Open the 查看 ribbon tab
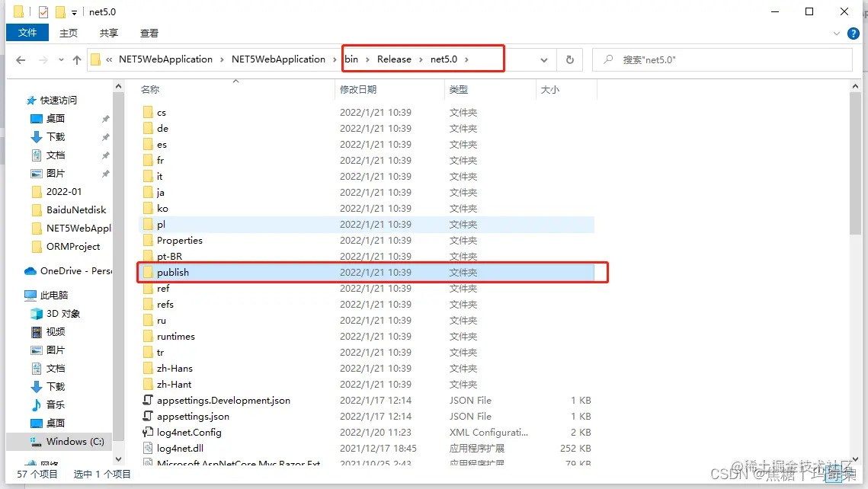The height and width of the screenshot is (489, 868). (x=149, y=34)
